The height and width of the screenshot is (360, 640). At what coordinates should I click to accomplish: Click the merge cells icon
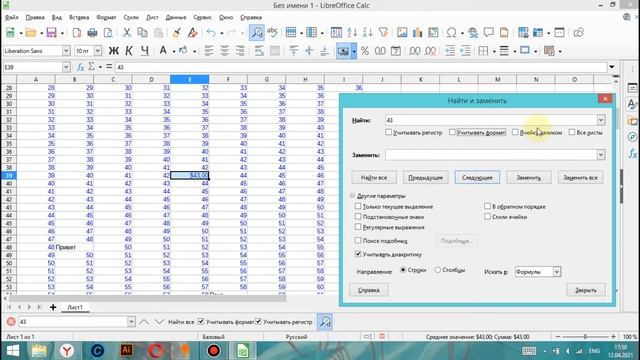coord(275,51)
